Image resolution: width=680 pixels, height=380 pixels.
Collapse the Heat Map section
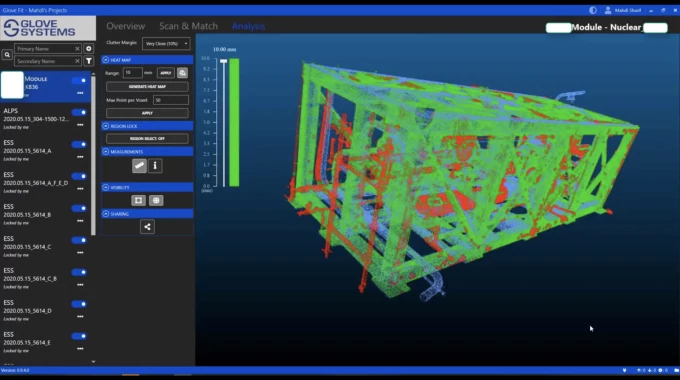pos(106,60)
